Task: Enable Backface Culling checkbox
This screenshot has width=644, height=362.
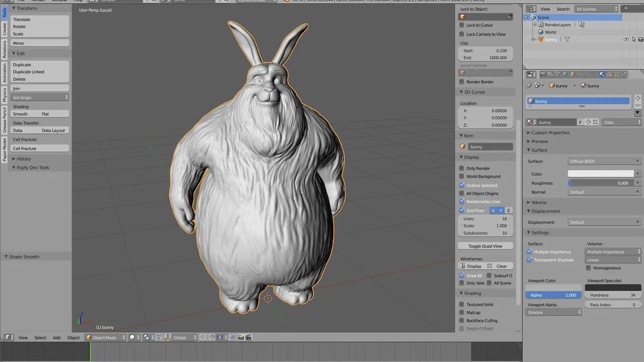Action: point(462,321)
